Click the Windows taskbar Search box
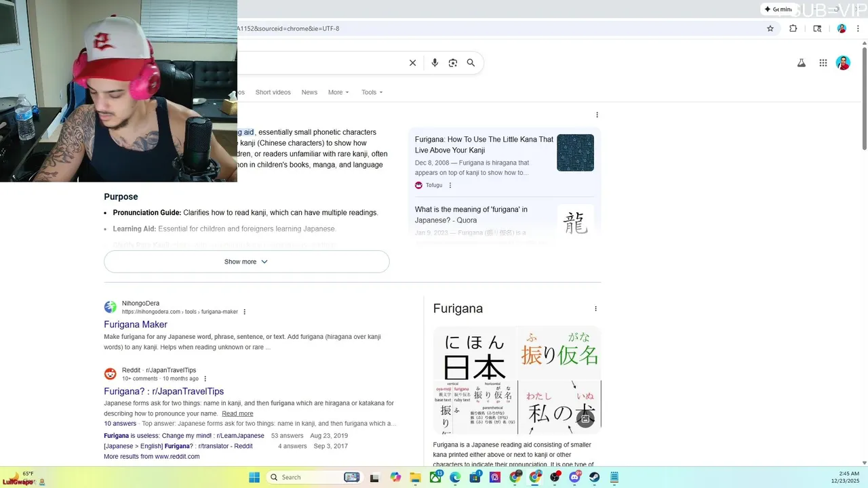868x488 pixels. [x=313, y=477]
